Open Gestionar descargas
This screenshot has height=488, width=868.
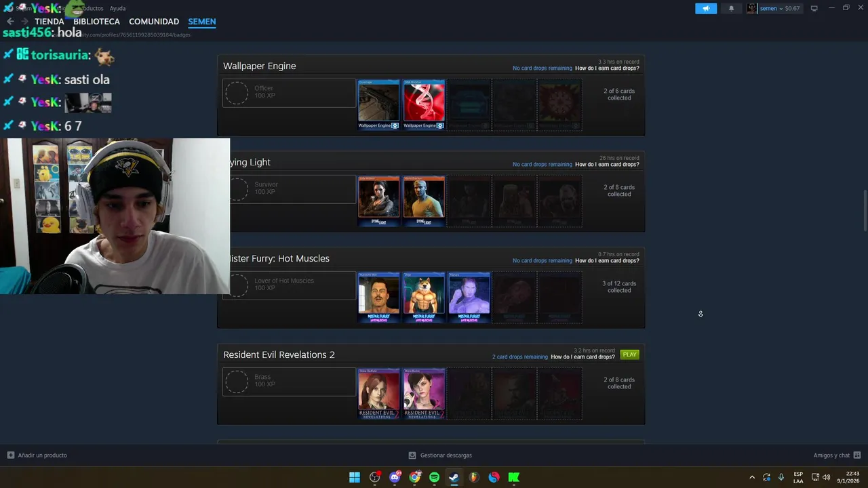pyautogui.click(x=440, y=455)
